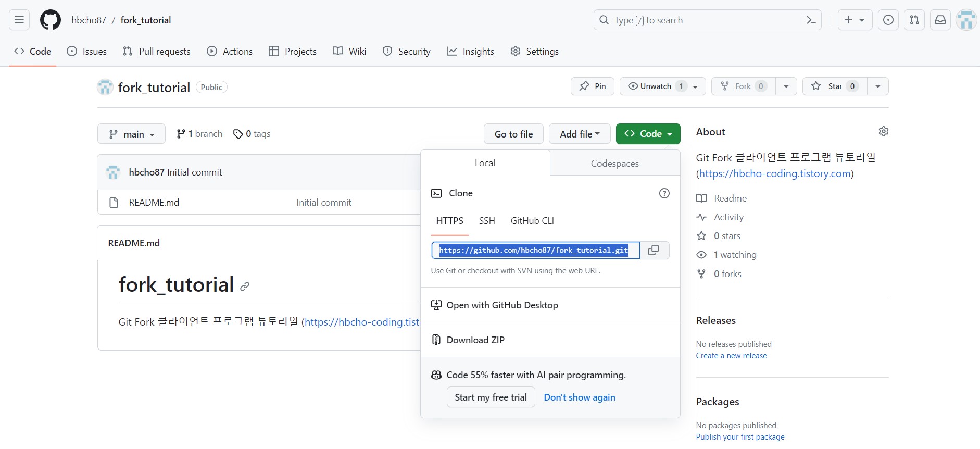Click the clone help question mark icon
This screenshot has height=449, width=980.
coord(664,193)
